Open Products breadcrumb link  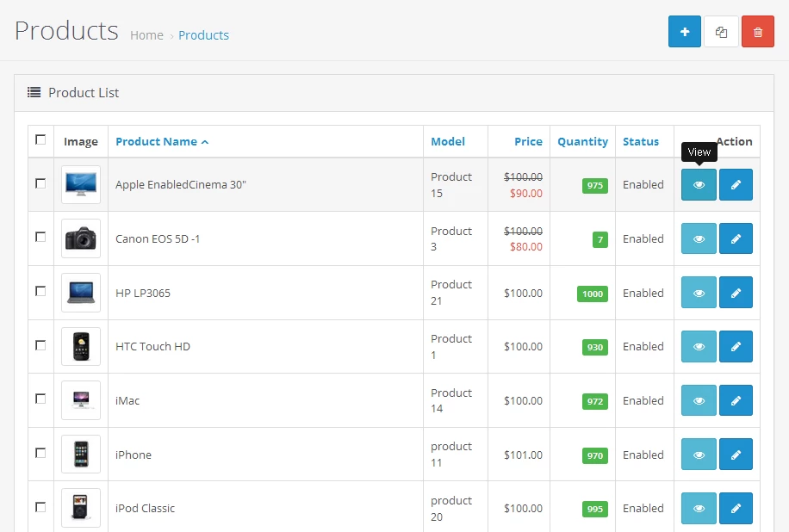click(203, 35)
